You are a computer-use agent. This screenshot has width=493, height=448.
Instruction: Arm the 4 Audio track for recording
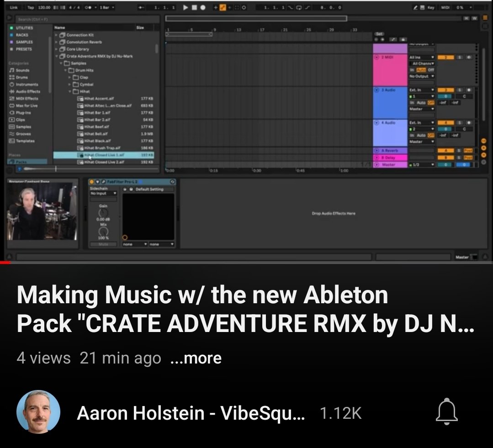click(468, 123)
